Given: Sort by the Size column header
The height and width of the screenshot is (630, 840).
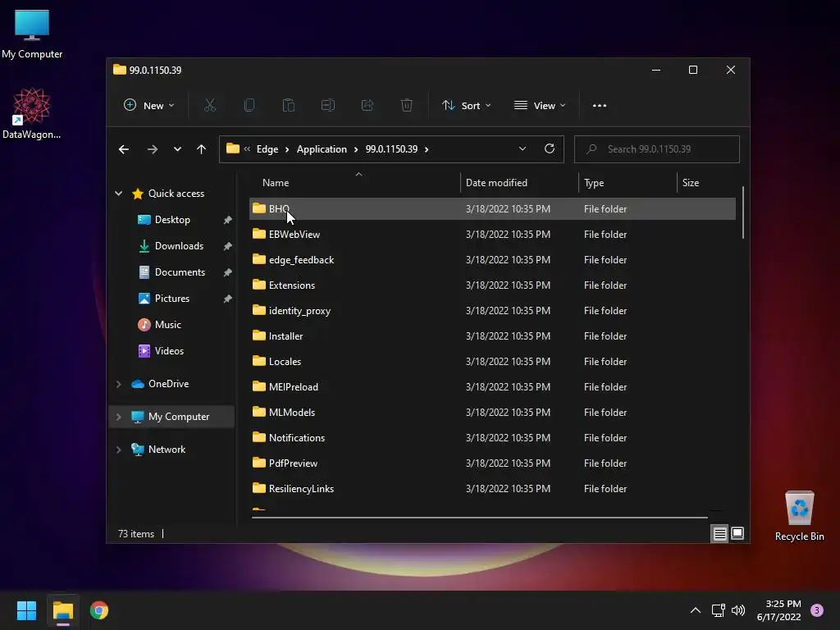Looking at the screenshot, I should [707, 183].
